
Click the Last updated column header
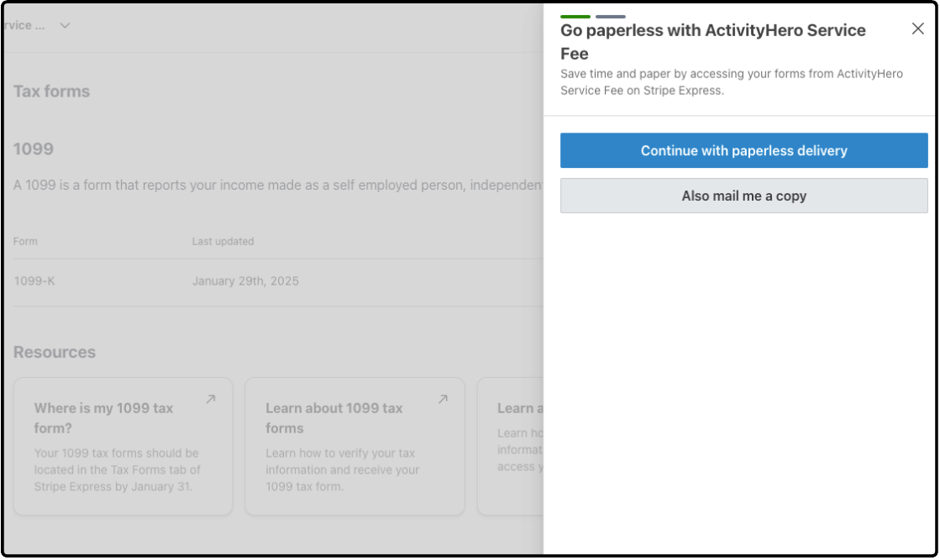223,241
